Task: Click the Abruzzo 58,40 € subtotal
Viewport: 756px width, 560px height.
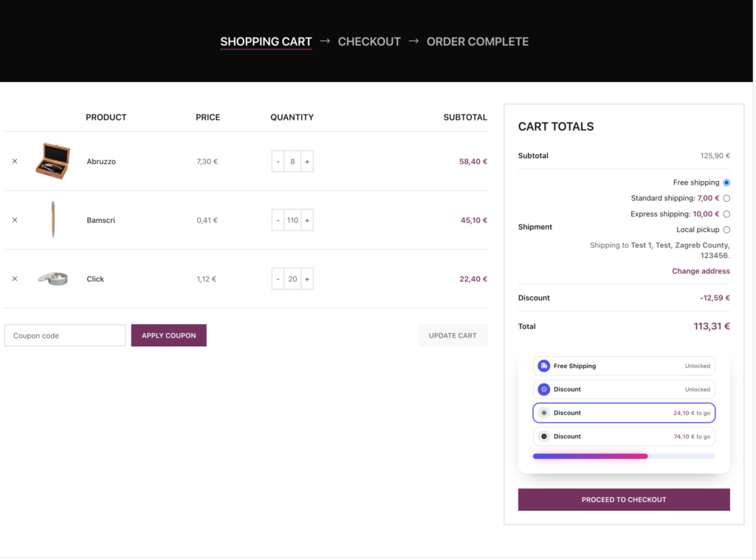Action: pos(473,162)
